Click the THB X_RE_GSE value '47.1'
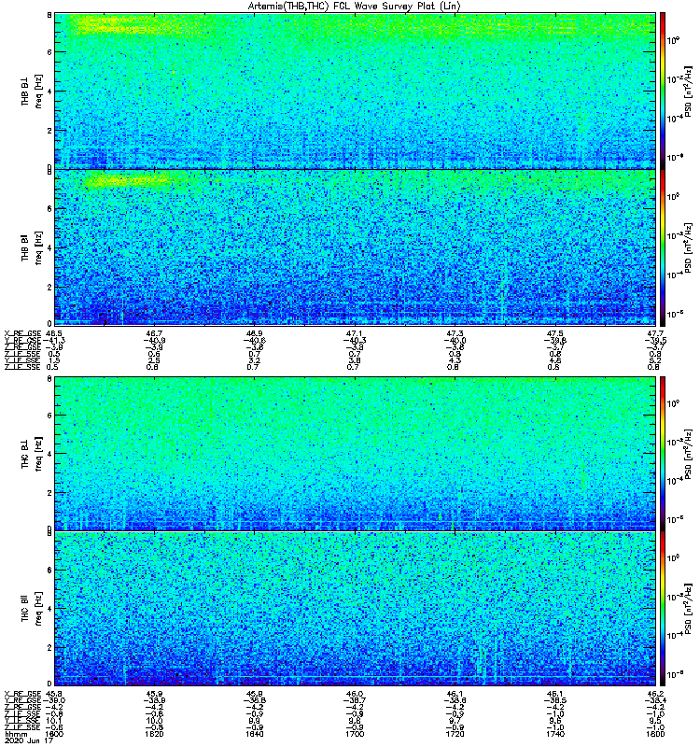Image resolution: width=700 pixels, height=747 pixels. (x=355, y=333)
